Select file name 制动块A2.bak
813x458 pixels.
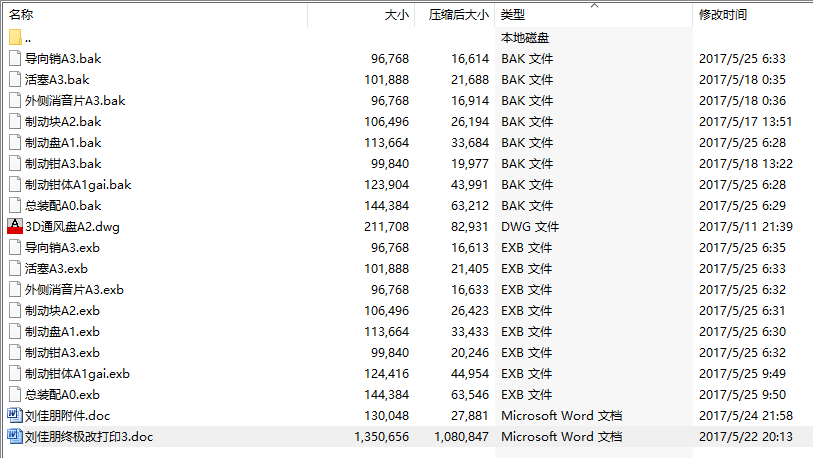(x=63, y=121)
